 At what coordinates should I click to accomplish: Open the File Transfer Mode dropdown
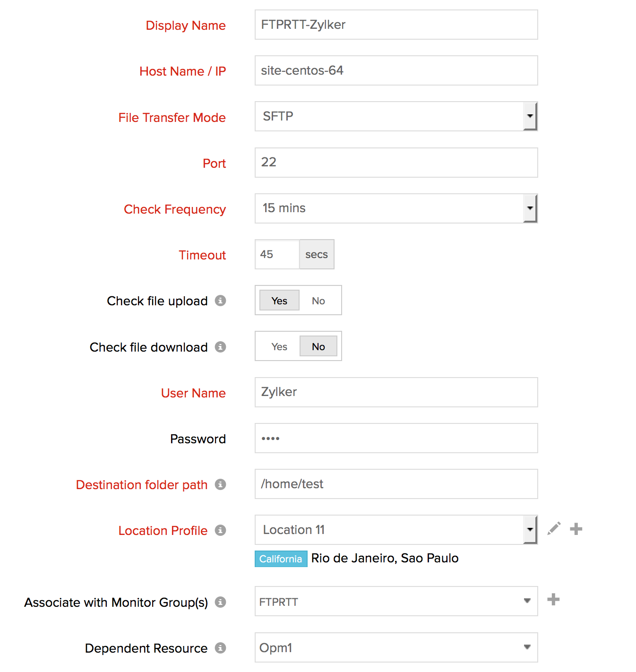(x=396, y=116)
